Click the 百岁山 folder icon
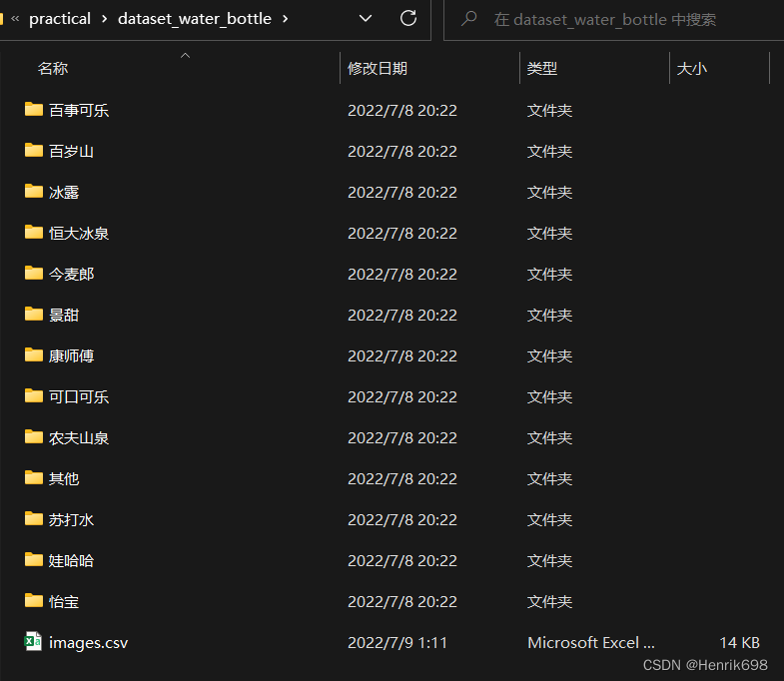This screenshot has height=681, width=784. [34, 150]
